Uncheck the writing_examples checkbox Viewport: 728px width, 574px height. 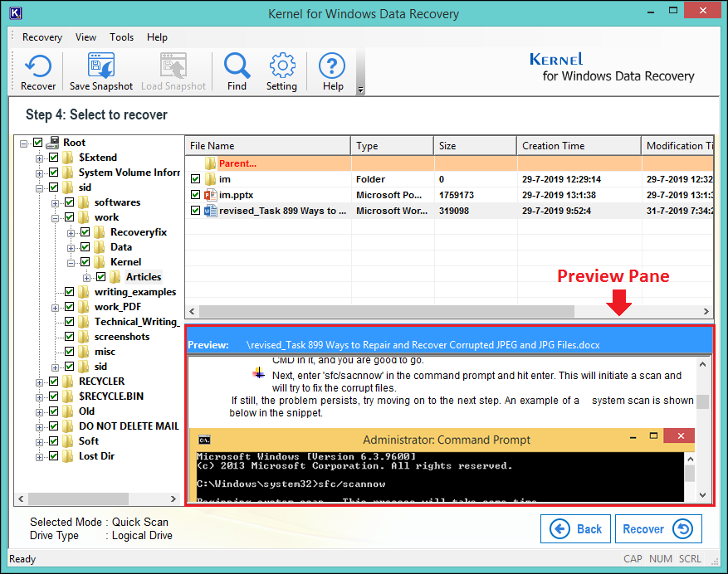pyautogui.click(x=70, y=291)
